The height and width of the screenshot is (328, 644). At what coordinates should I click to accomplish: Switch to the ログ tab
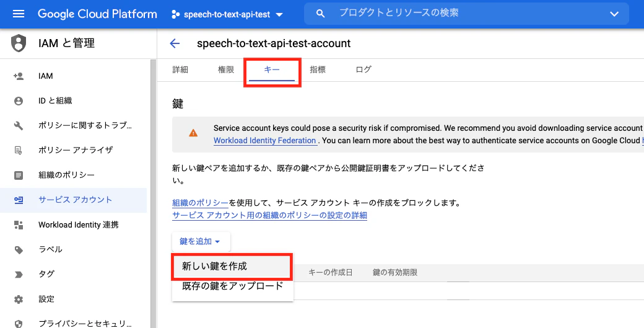pyautogui.click(x=363, y=70)
